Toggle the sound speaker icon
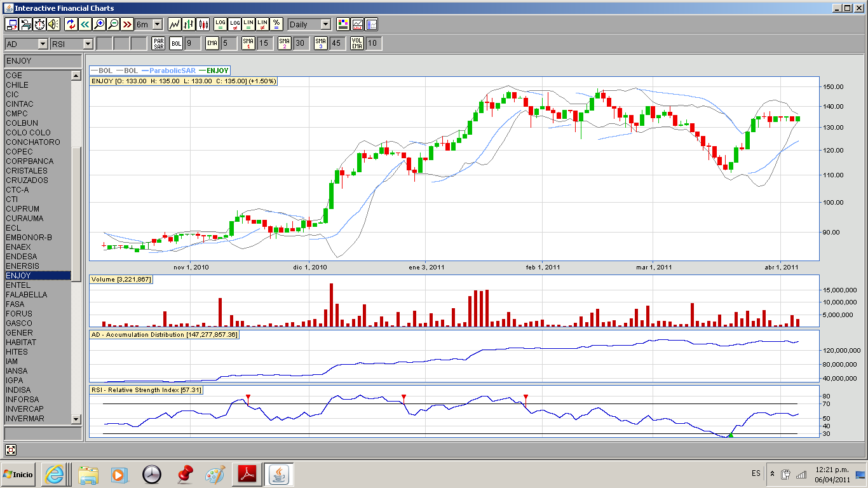This screenshot has width=868, height=488. click(53, 24)
